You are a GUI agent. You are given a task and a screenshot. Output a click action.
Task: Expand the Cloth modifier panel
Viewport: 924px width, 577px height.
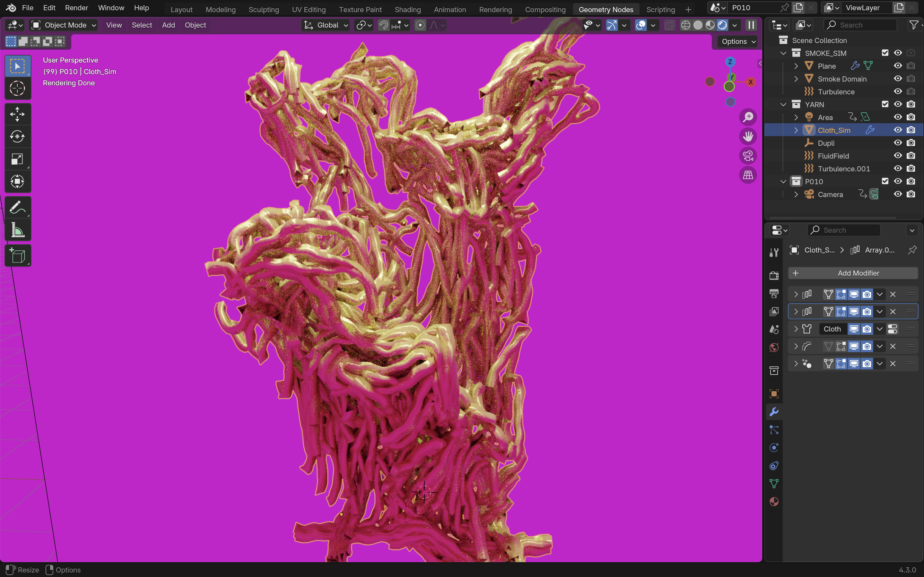(796, 329)
